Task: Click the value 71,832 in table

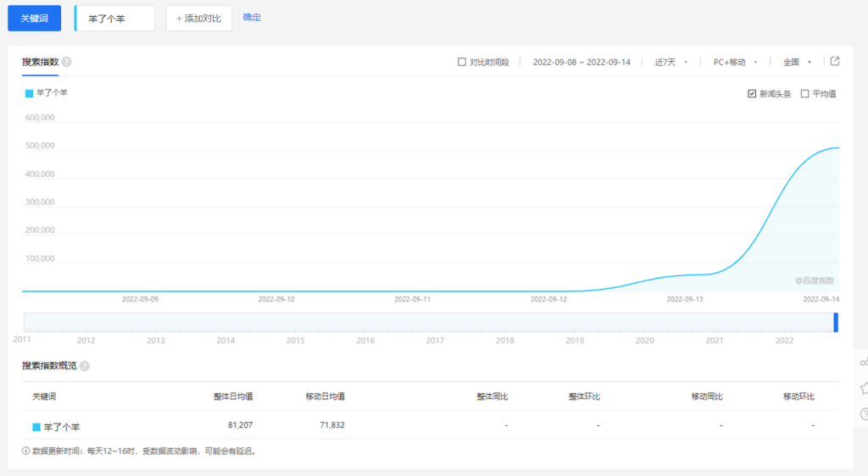Action: 332,424
